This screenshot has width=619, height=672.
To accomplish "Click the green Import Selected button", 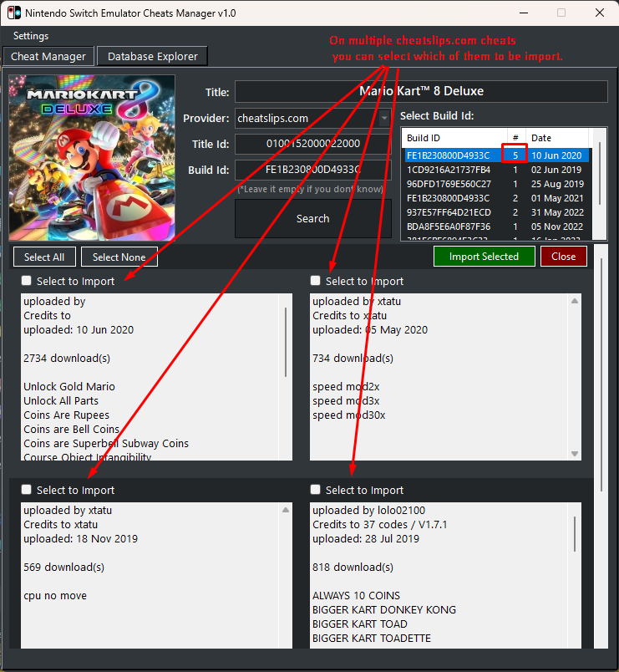I will click(x=484, y=257).
